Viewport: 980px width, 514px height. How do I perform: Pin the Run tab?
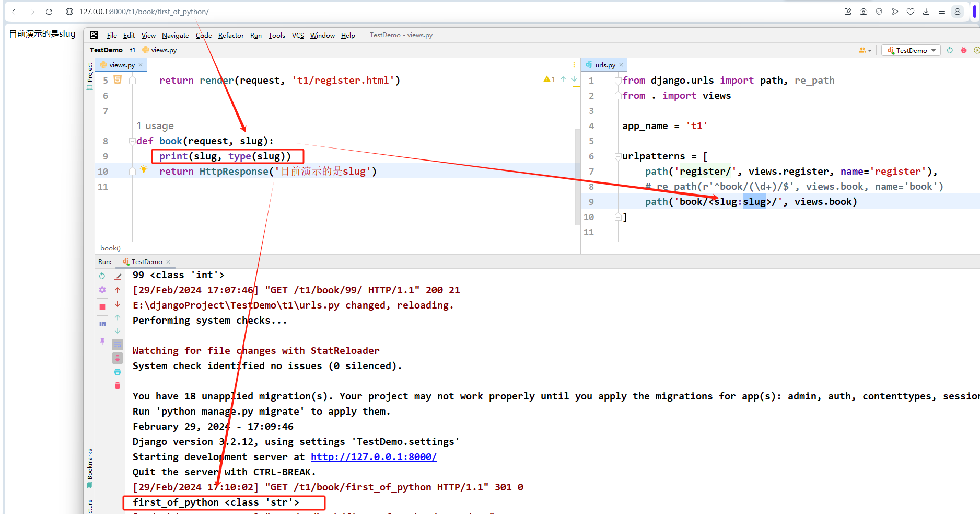click(102, 341)
